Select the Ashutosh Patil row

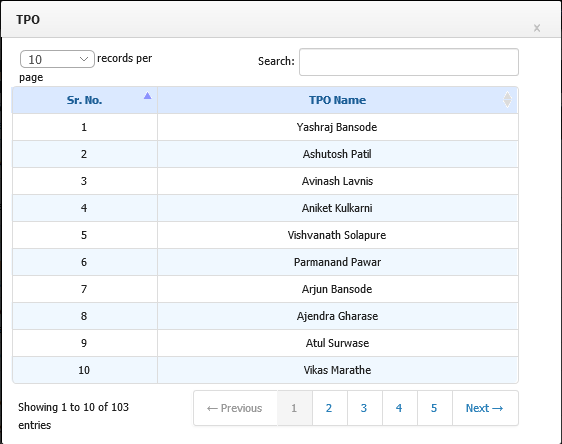click(265, 154)
